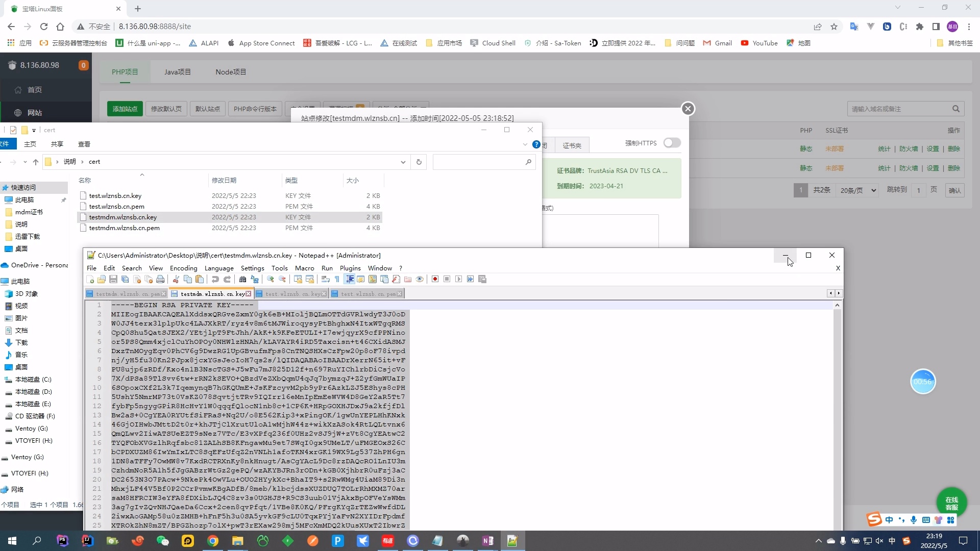Click the Search menu in Notepad++
This screenshot has width=980, height=551.
pos(132,268)
